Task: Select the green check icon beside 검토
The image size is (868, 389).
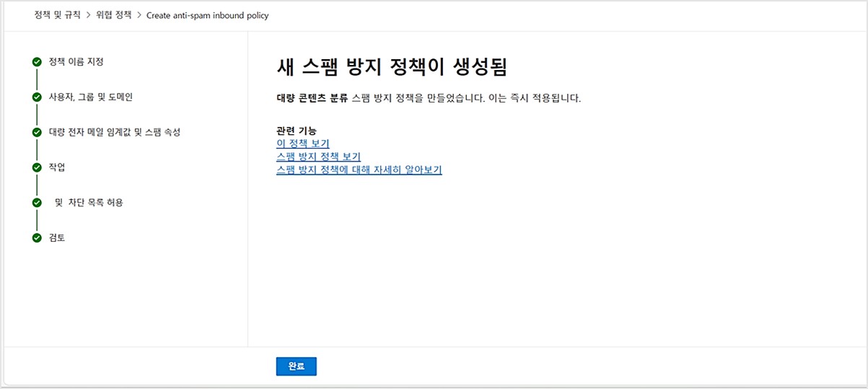Action: (x=37, y=238)
